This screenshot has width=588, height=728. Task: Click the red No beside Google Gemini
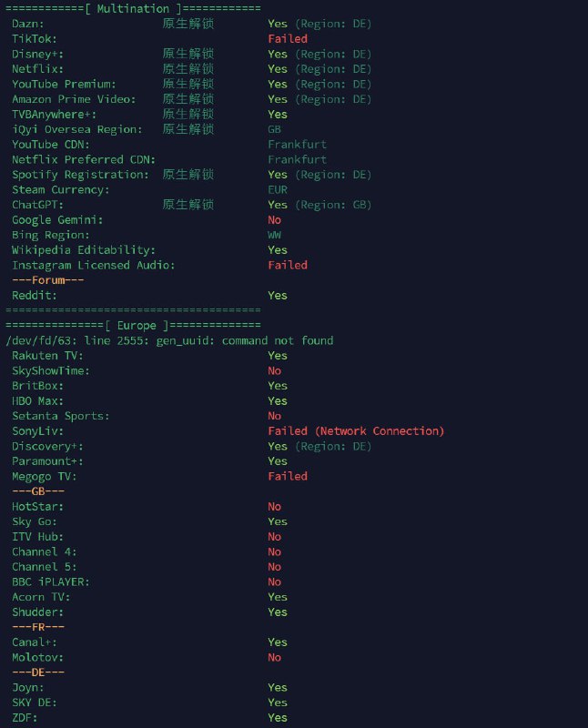275,220
